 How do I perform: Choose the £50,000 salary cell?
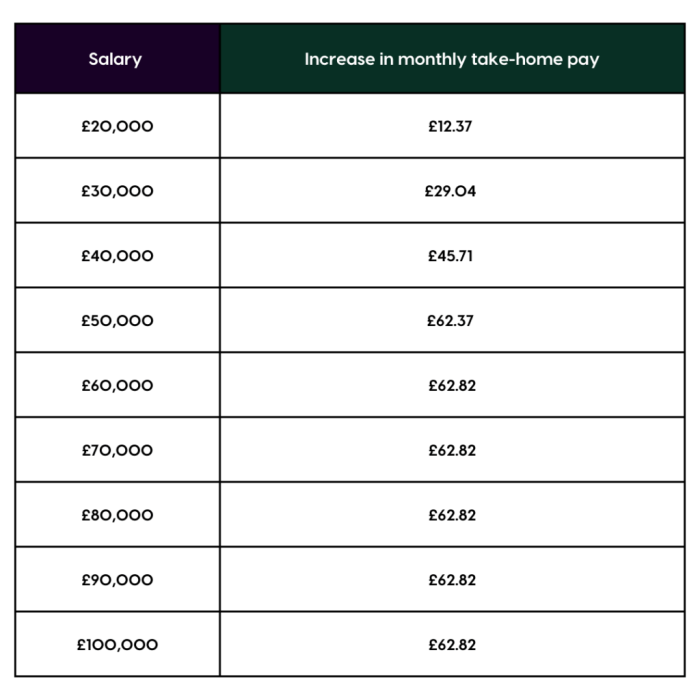pos(117,321)
